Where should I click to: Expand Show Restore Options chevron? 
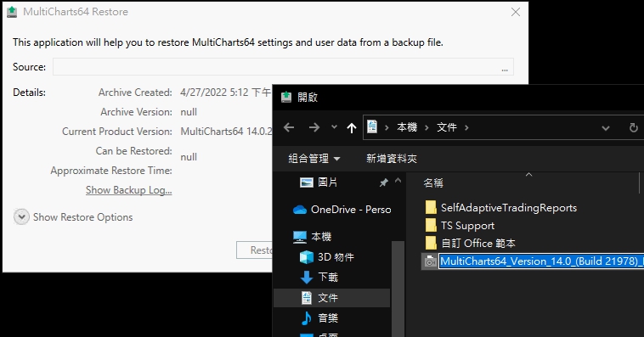21,216
